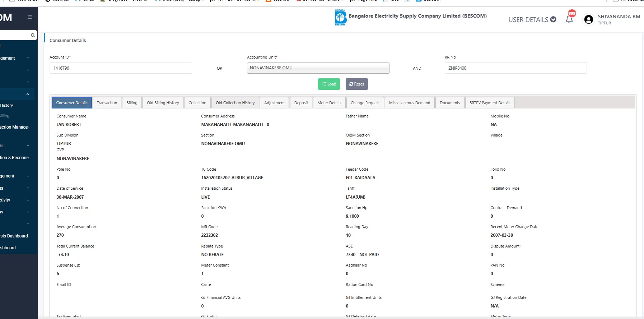Expand the 'ection Manage' sidebar menu

click(15, 127)
